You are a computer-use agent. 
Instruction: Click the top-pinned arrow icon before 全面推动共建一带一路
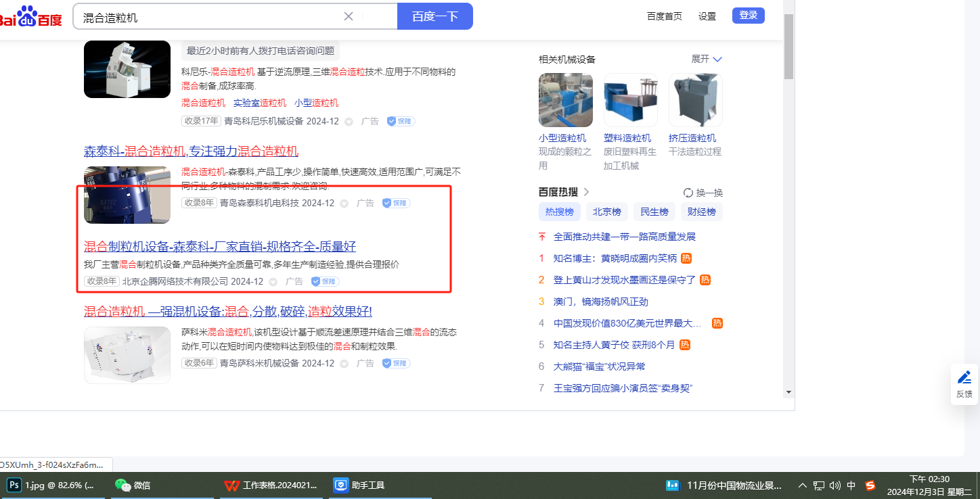click(x=541, y=237)
